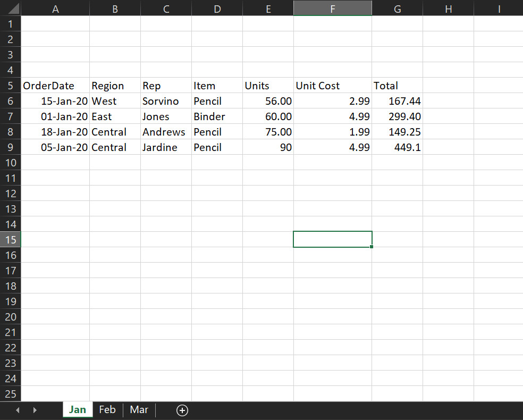
Task: Click the 15-Jan-20 date cell
Action: click(x=55, y=101)
